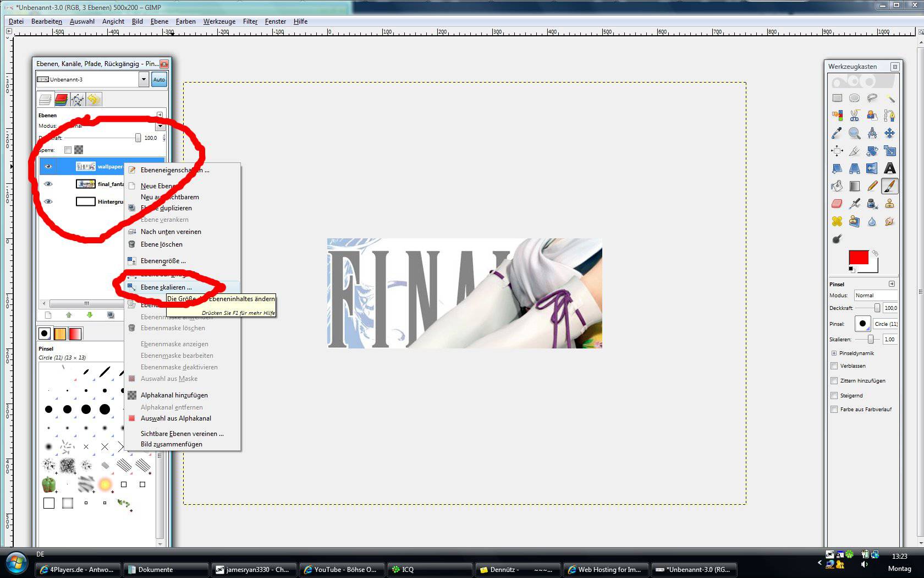Select the Fuzzy Select magic wand tool
The image size is (924, 578).
pyautogui.click(x=890, y=98)
